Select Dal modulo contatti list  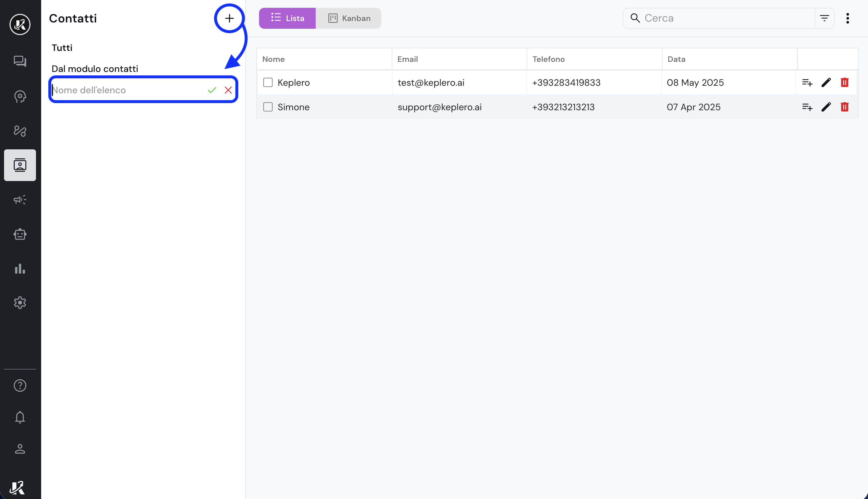click(95, 69)
